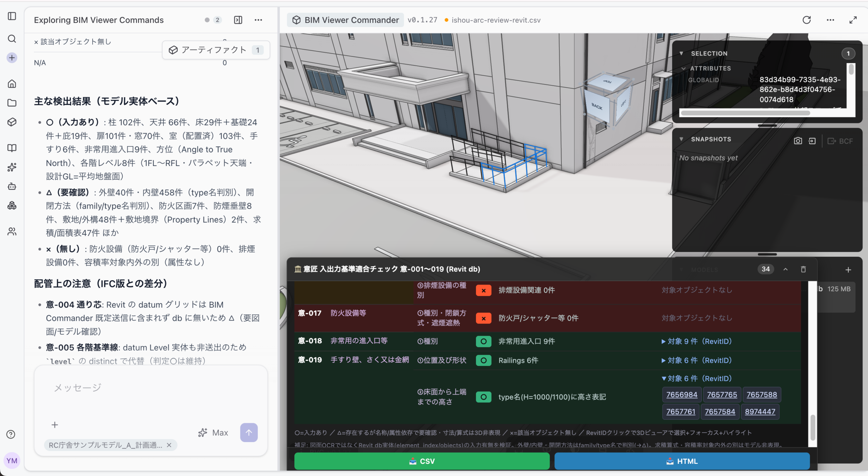Image resolution: width=868 pixels, height=476 pixels.
Task: Reload the BIM Viewer Commander artifact
Action: pyautogui.click(x=807, y=20)
